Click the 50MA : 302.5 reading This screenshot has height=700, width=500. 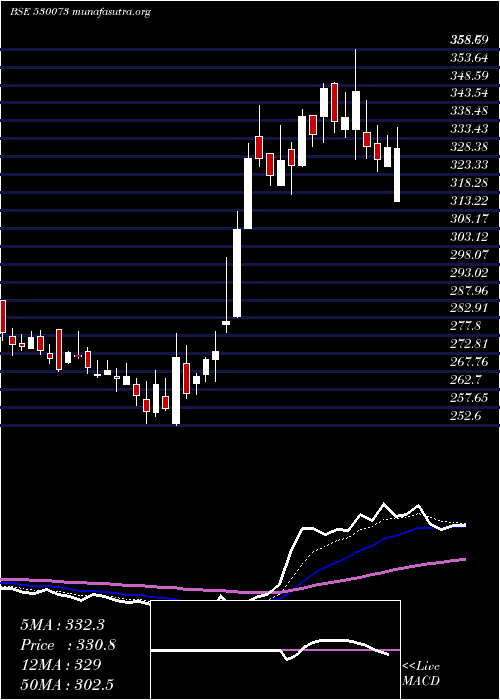click(67, 684)
